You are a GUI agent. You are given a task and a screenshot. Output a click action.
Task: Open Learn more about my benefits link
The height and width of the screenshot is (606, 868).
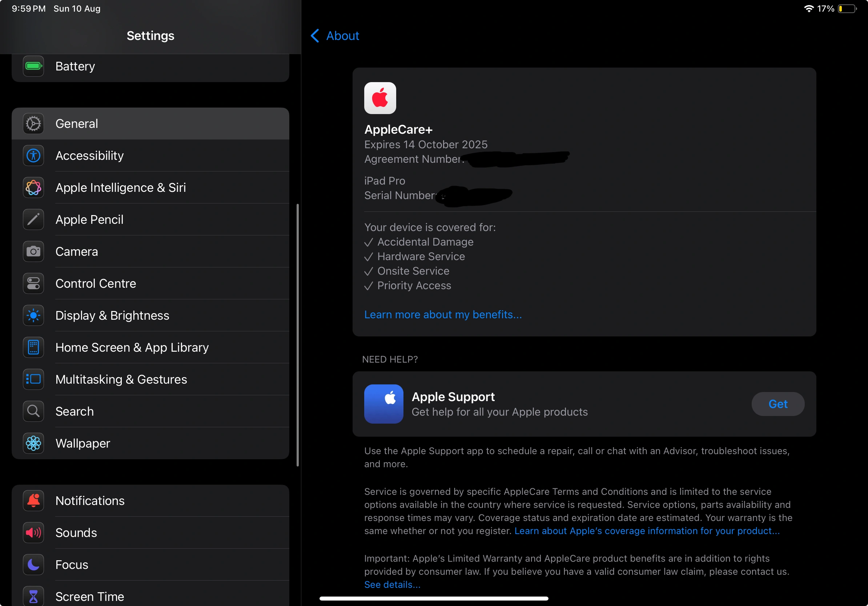443,314
